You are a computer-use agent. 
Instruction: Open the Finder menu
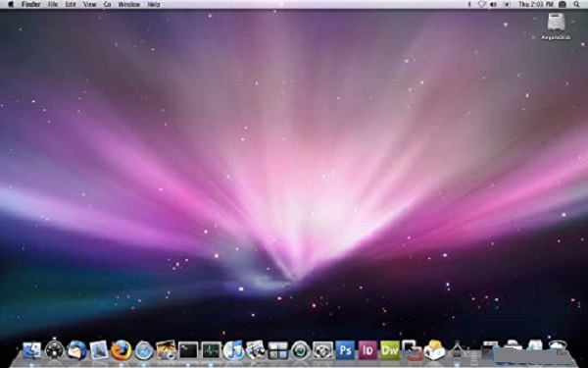30,5
